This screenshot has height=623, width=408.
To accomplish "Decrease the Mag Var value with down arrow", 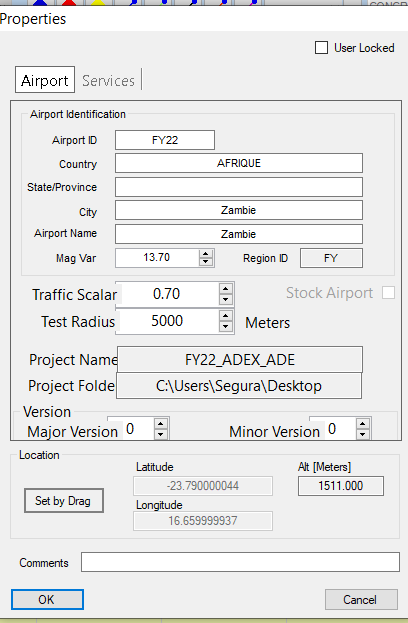I will [x=205, y=261].
